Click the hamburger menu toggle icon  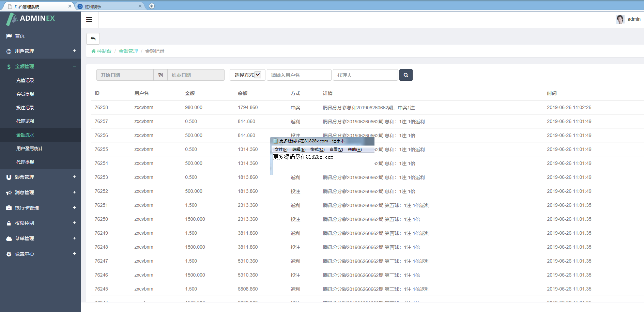(89, 19)
